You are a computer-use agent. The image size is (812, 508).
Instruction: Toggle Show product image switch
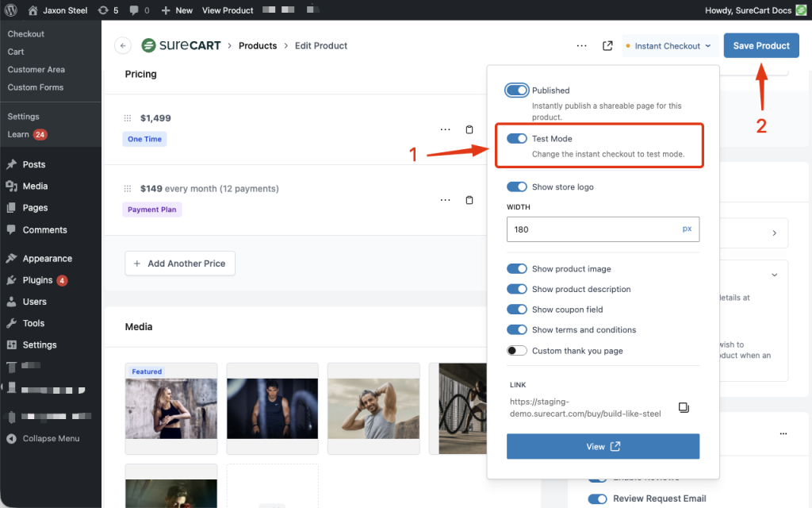click(x=516, y=268)
